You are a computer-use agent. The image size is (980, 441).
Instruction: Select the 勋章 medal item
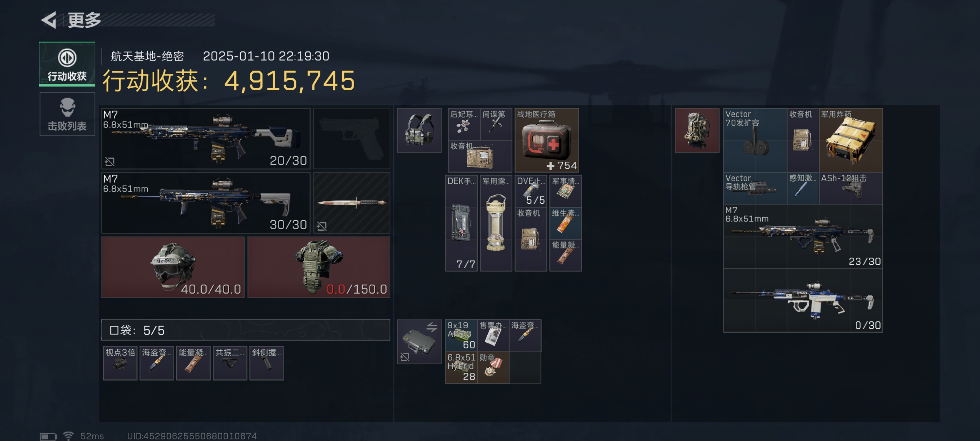[x=493, y=367]
